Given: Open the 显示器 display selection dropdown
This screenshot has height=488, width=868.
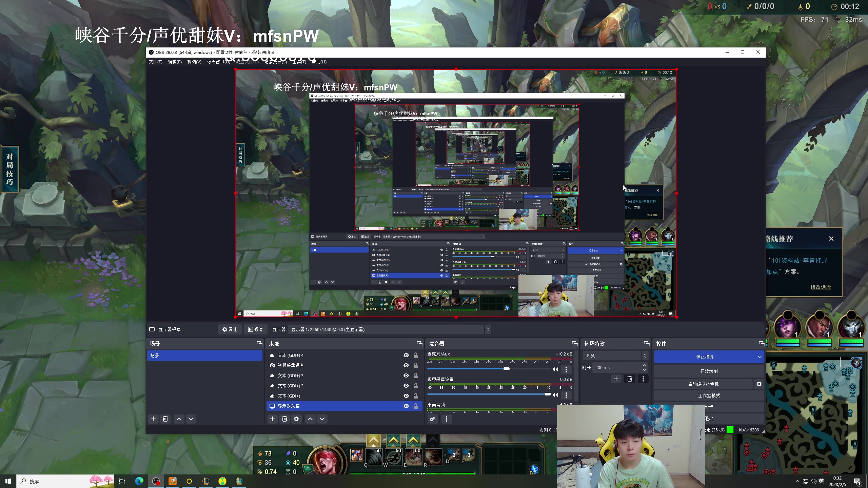Looking at the screenshot, I should 389,329.
